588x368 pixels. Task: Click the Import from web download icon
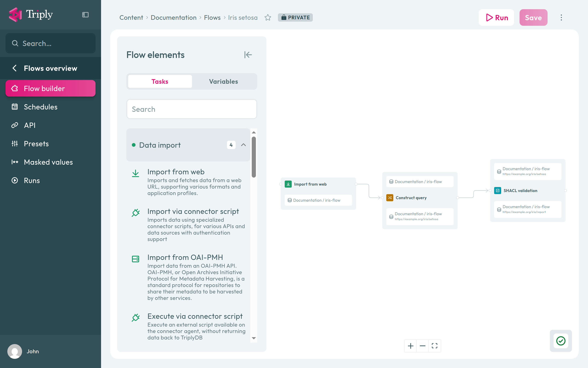click(136, 173)
